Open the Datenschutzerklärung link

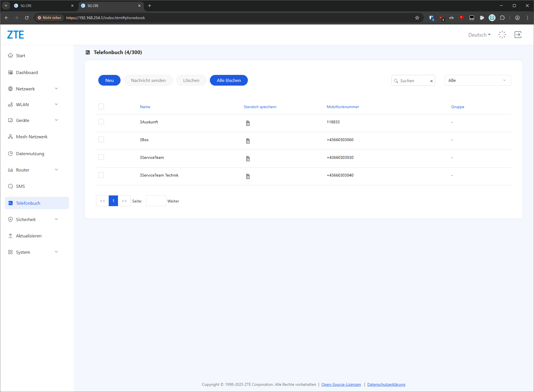tap(386, 384)
